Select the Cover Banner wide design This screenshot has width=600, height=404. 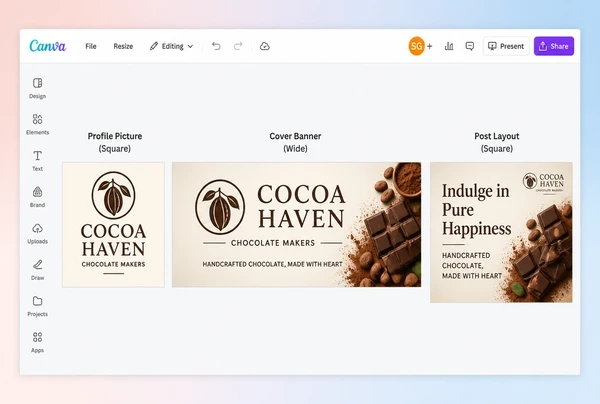coord(297,225)
